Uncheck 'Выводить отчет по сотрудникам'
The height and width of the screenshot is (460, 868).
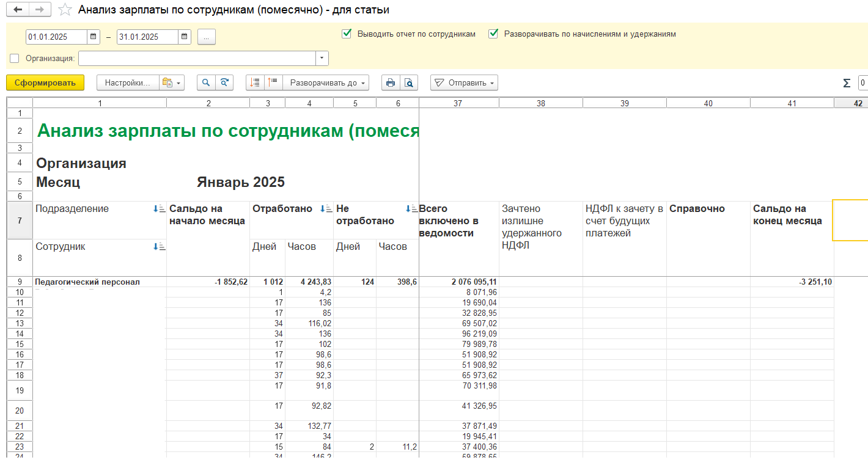pos(347,34)
